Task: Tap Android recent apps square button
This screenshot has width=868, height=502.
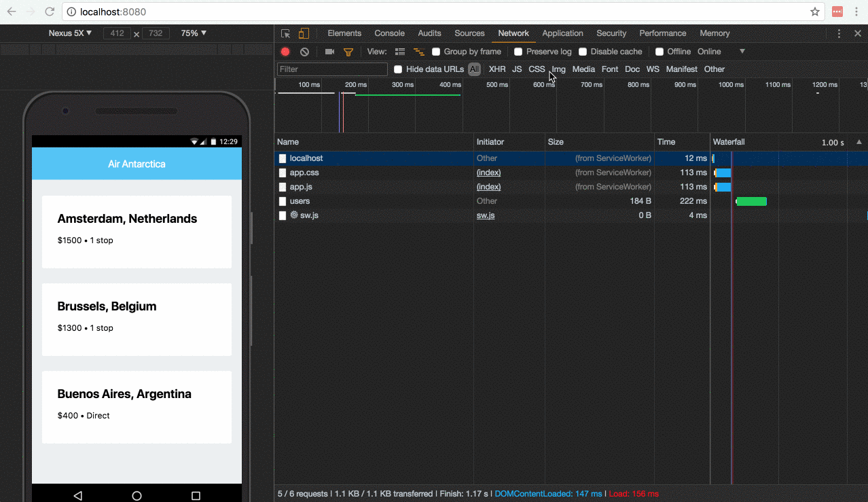Action: [196, 496]
